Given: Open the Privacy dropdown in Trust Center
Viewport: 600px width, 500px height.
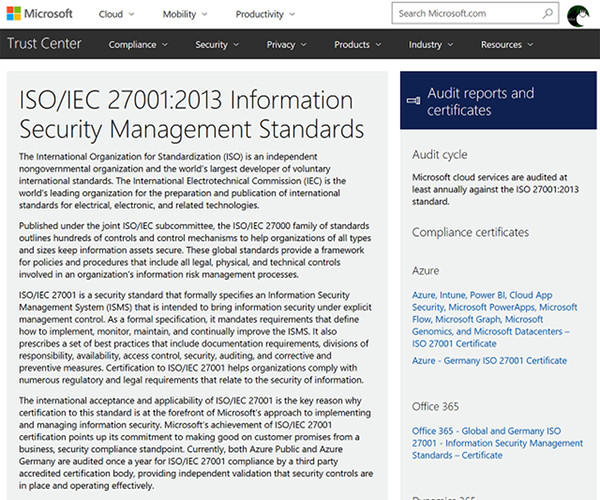Looking at the screenshot, I should click(x=286, y=45).
